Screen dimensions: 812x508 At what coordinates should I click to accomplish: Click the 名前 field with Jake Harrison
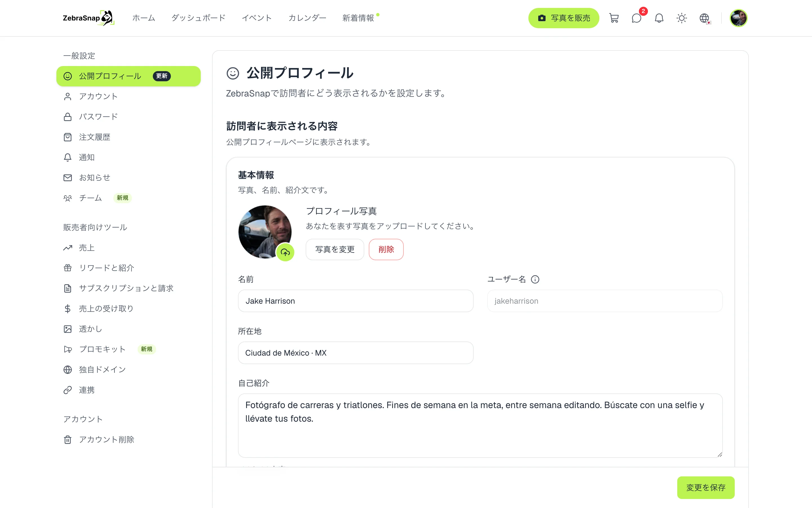(x=355, y=301)
